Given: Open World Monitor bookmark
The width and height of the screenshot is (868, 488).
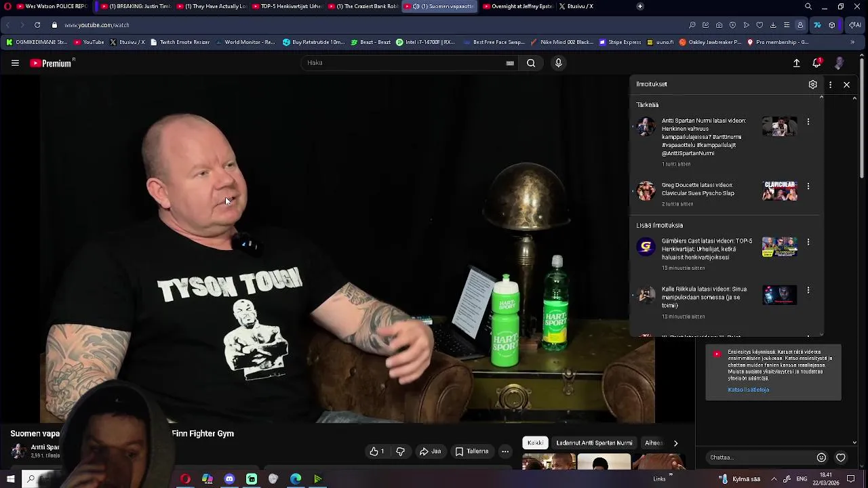Looking at the screenshot, I should (x=245, y=42).
